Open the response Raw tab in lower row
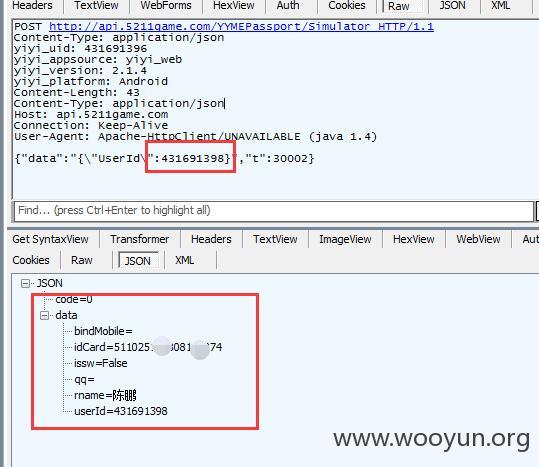This screenshot has width=539, height=467. (82, 260)
